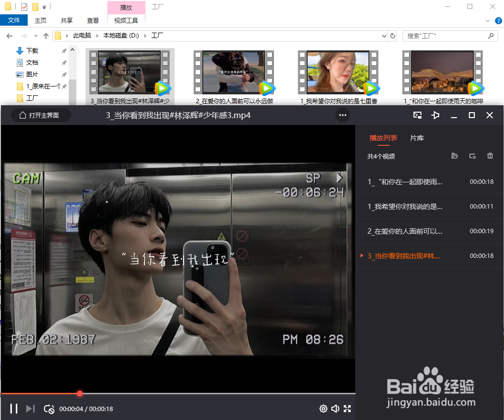Open the 查看 ribbon tab
Image resolution: width=504 pixels, height=420 pixels.
pyautogui.click(x=93, y=21)
